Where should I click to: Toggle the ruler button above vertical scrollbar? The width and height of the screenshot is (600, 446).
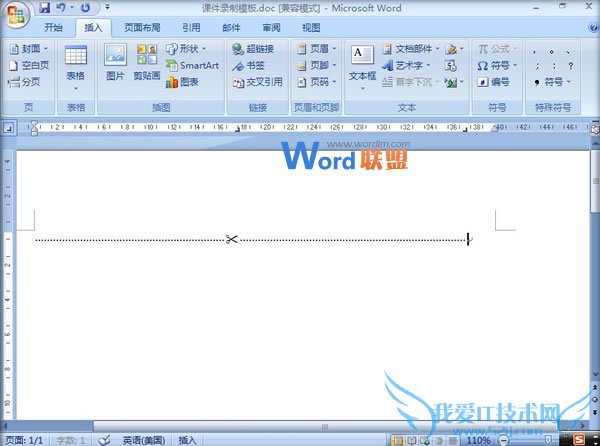[595, 129]
